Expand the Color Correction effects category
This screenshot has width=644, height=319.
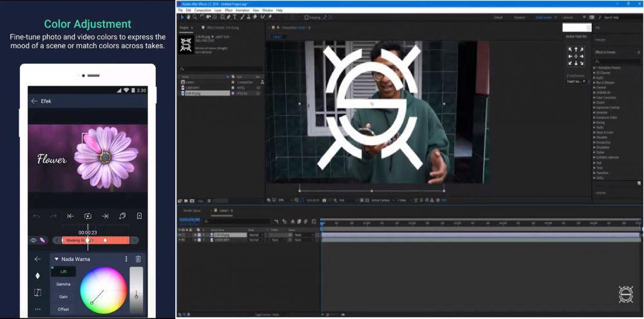(x=594, y=97)
